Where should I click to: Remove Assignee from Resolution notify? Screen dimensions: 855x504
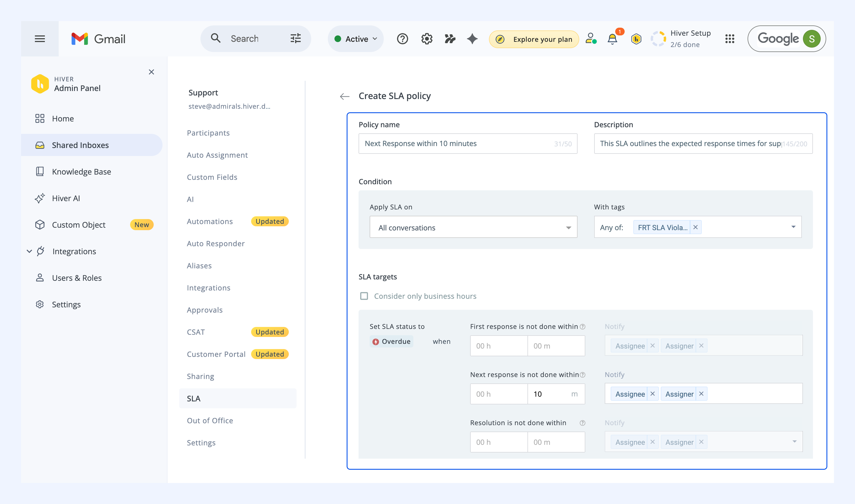pos(652,442)
